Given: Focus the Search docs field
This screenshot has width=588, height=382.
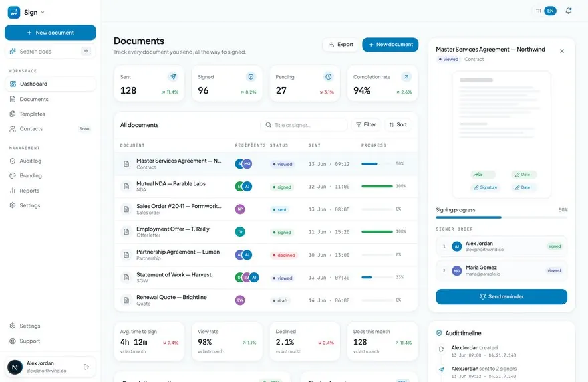Looking at the screenshot, I should [x=50, y=51].
